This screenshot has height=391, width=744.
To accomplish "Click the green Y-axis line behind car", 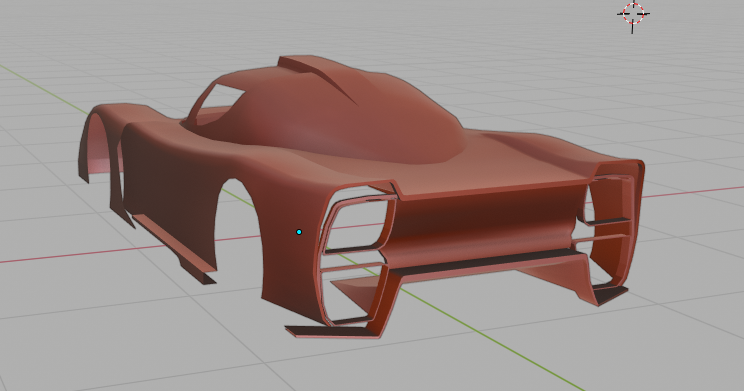I will tap(43, 89).
